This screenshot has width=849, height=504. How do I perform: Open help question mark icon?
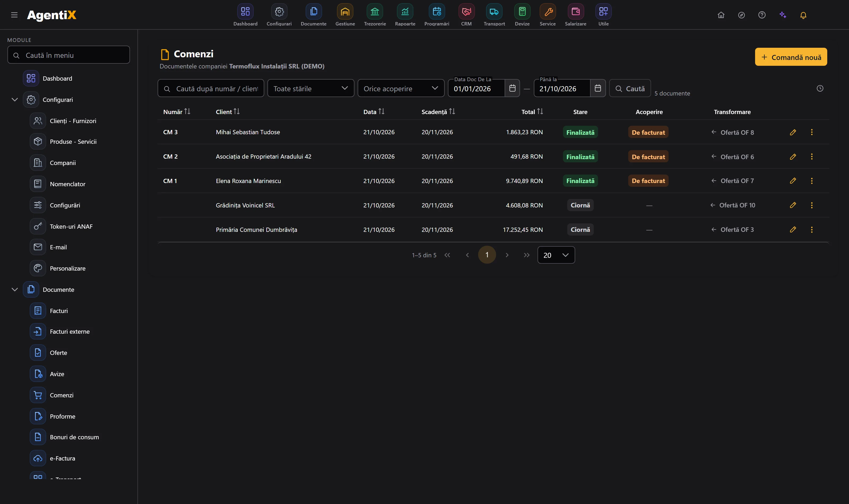tap(762, 15)
